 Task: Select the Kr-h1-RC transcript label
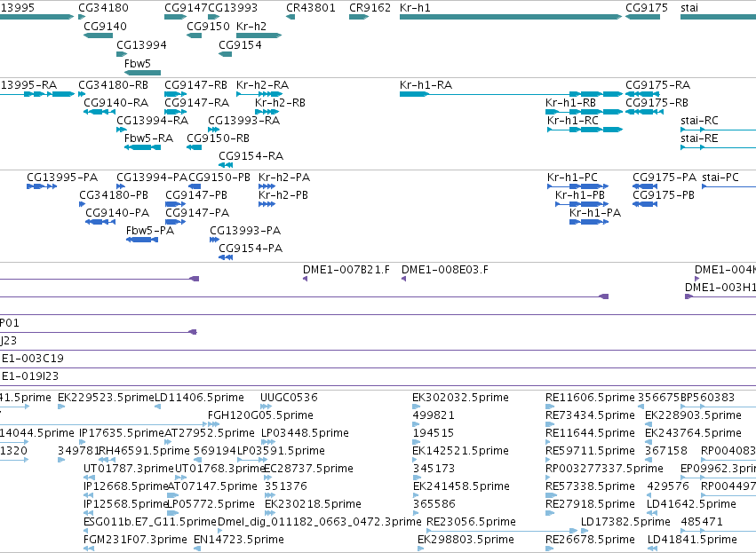573,121
